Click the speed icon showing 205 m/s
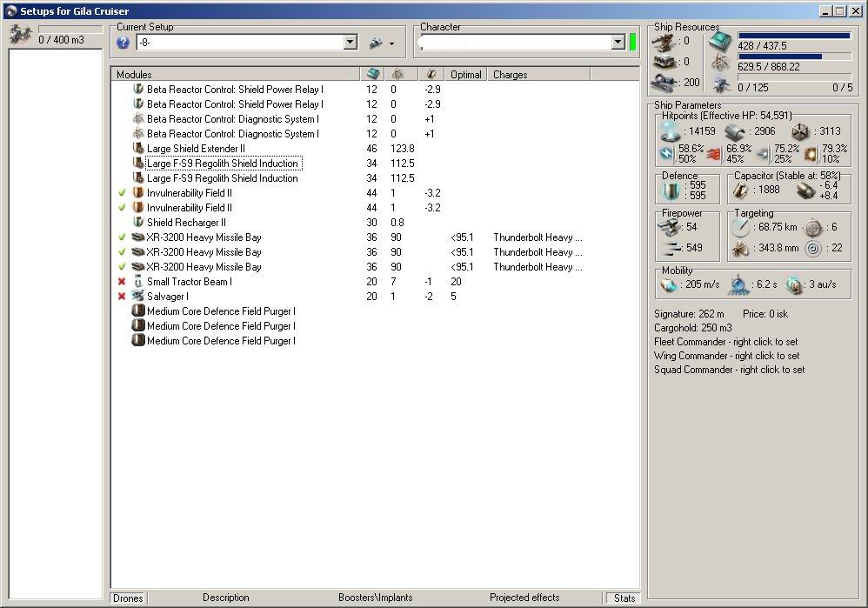 669,284
